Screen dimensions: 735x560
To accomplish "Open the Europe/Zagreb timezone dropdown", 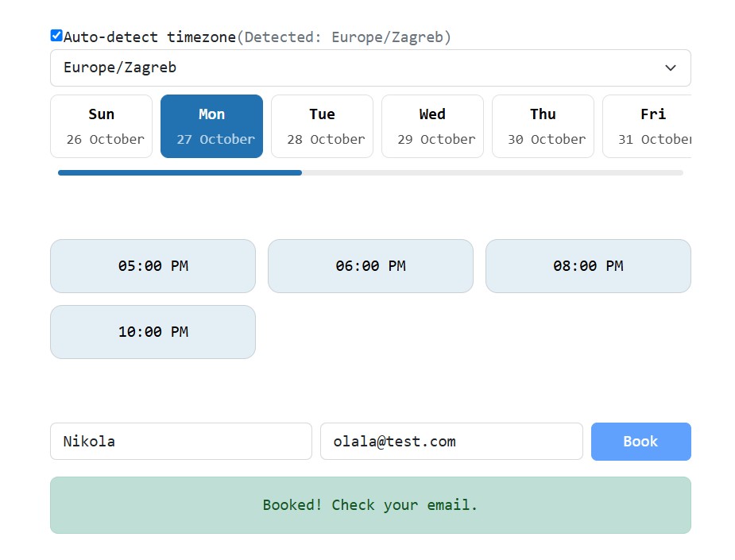I will [370, 68].
